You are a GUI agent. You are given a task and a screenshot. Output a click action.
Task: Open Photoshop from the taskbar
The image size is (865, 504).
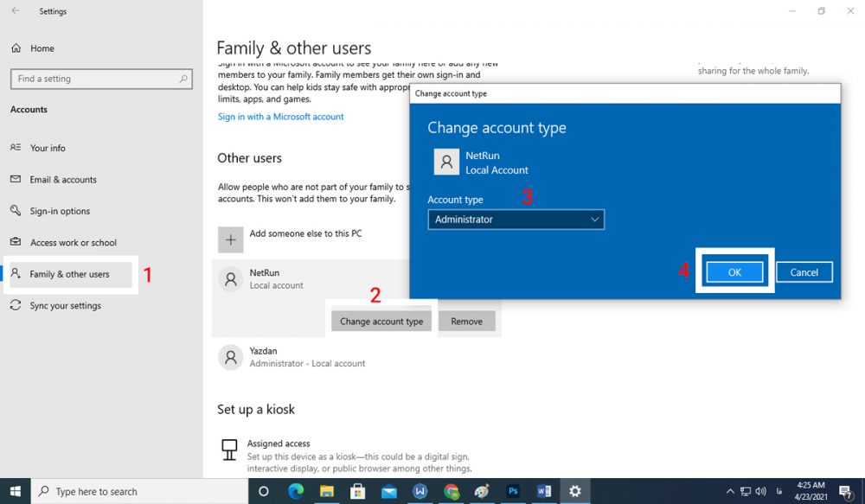click(x=513, y=491)
